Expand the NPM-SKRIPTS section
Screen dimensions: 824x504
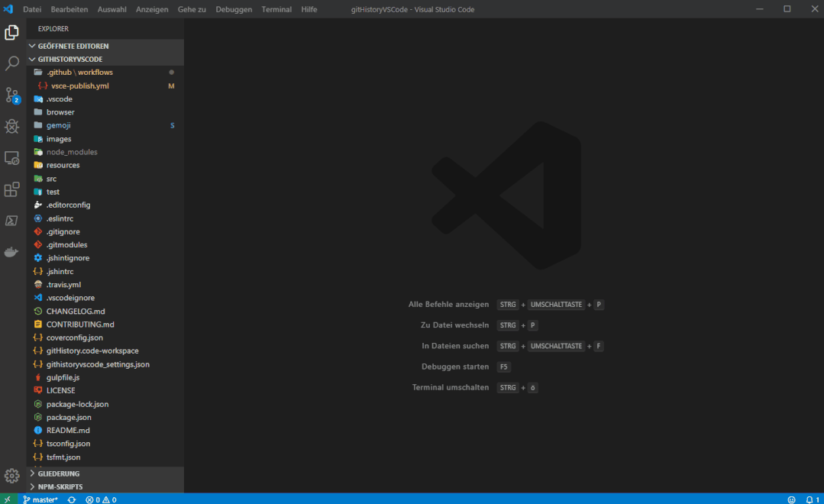click(60, 486)
